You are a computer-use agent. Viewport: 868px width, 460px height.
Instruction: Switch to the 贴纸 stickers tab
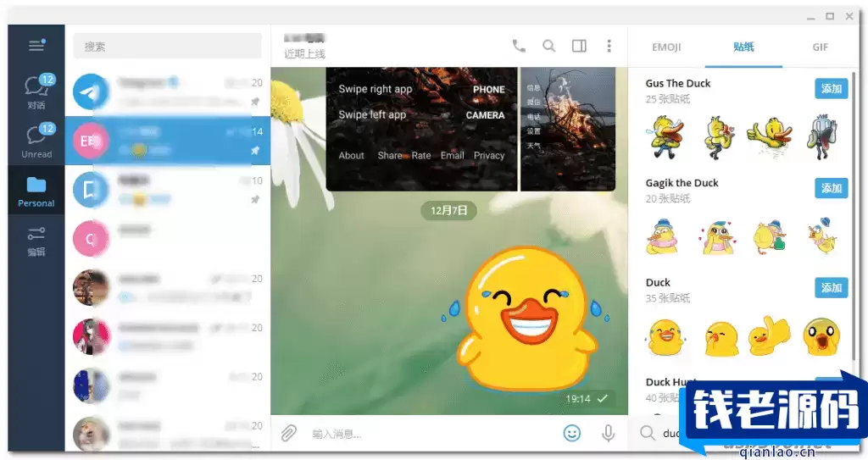tap(743, 47)
